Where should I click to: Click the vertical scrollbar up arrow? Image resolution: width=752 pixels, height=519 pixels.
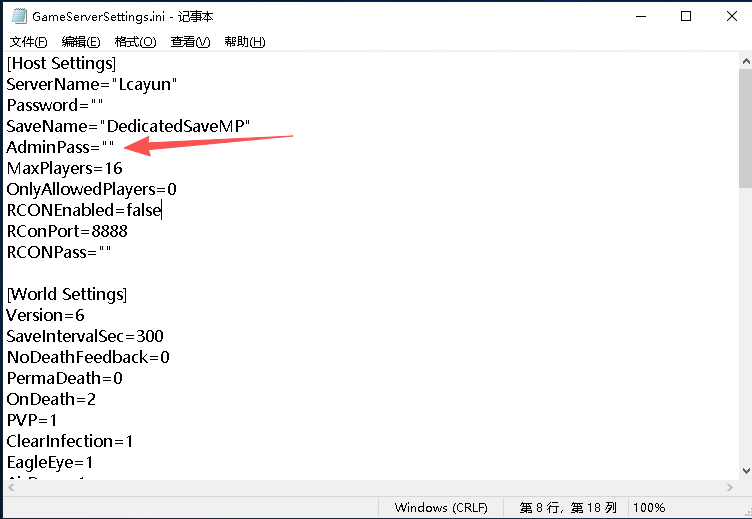point(745,62)
